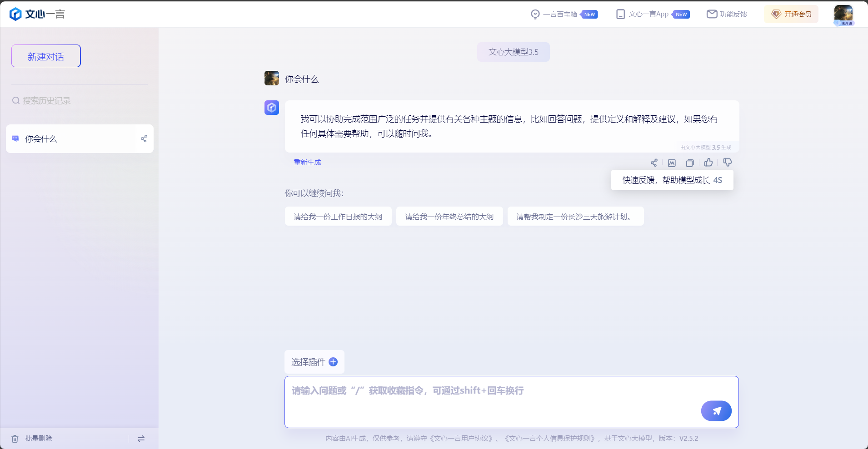Viewport: 868px width, 449px height.
Task: Click the 批量删除 trash icon
Action: [x=15, y=439]
